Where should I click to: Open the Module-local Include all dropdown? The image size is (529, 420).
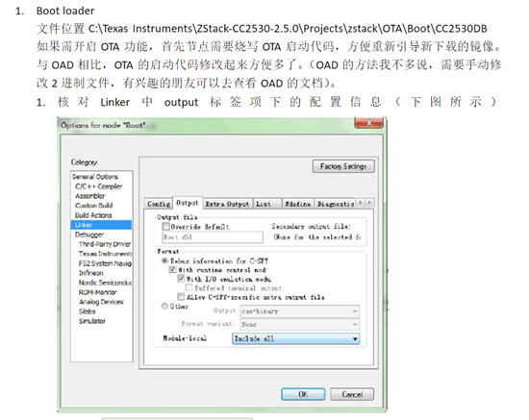pyautogui.click(x=296, y=338)
